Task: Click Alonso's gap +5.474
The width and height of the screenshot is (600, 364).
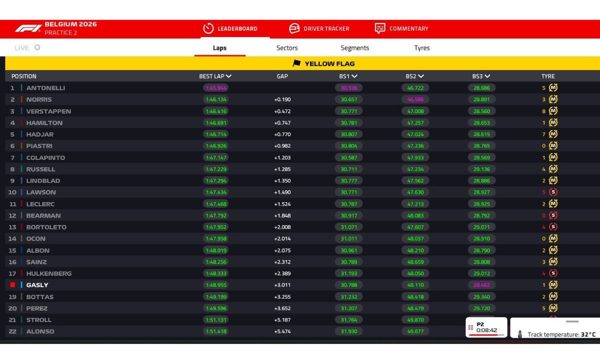Action: coord(282,332)
